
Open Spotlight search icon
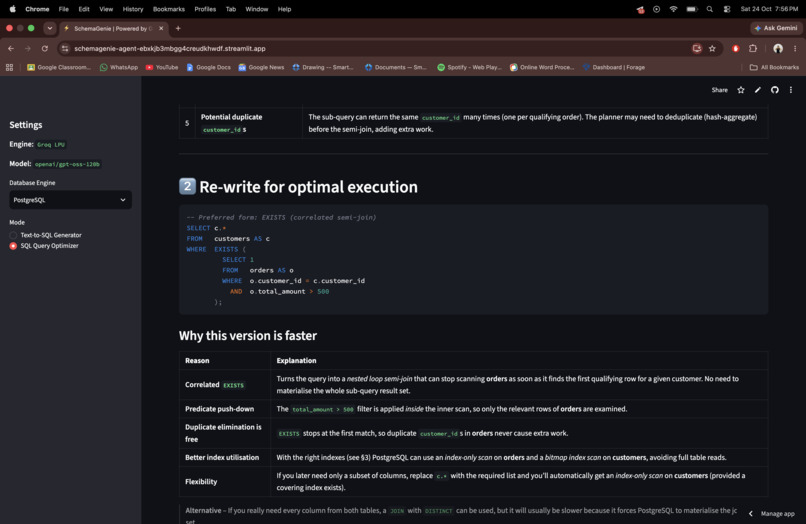coord(710,9)
